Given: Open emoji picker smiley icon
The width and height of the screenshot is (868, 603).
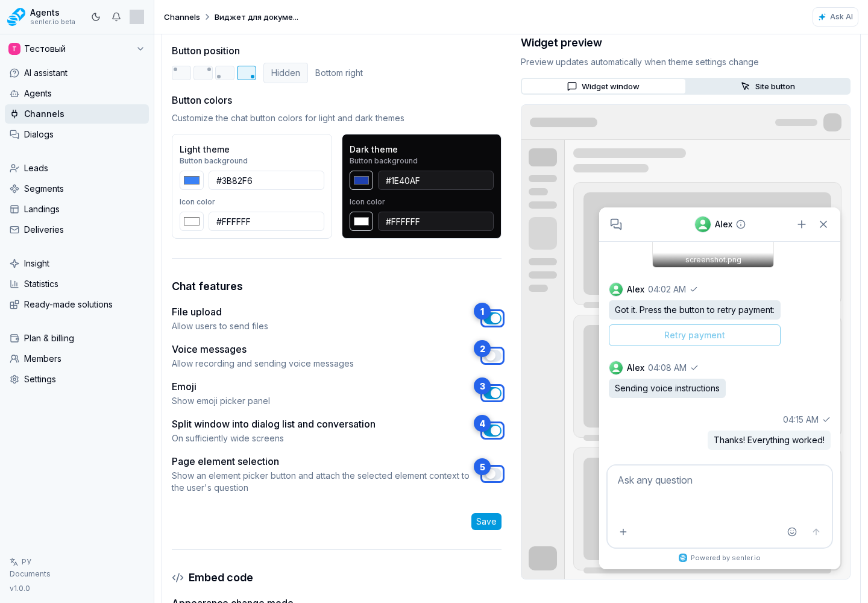Looking at the screenshot, I should pos(792,532).
